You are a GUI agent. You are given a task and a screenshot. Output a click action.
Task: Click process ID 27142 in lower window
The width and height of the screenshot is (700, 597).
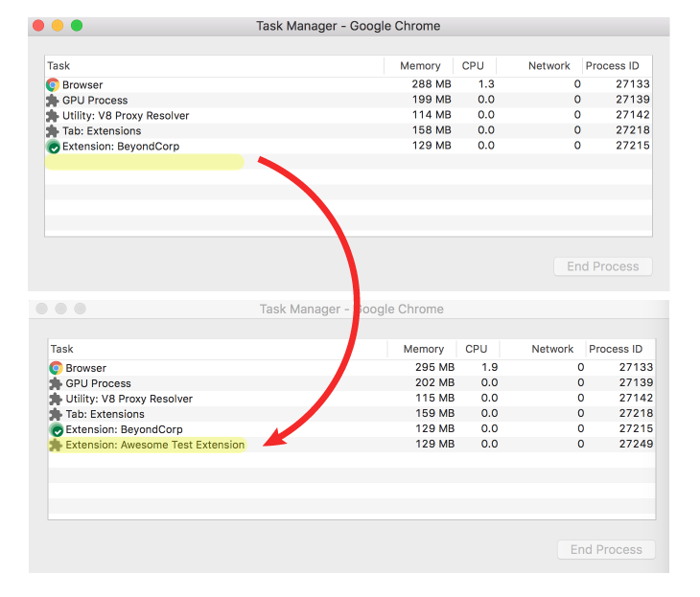[x=636, y=398]
